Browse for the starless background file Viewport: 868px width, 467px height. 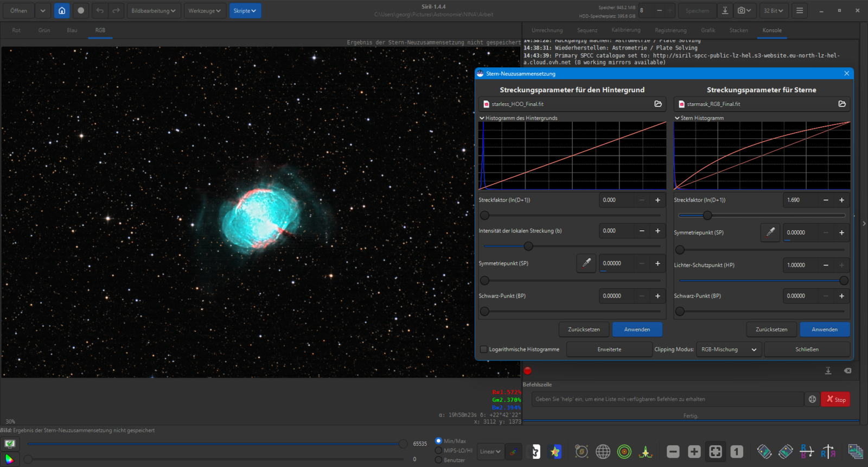[x=658, y=104]
